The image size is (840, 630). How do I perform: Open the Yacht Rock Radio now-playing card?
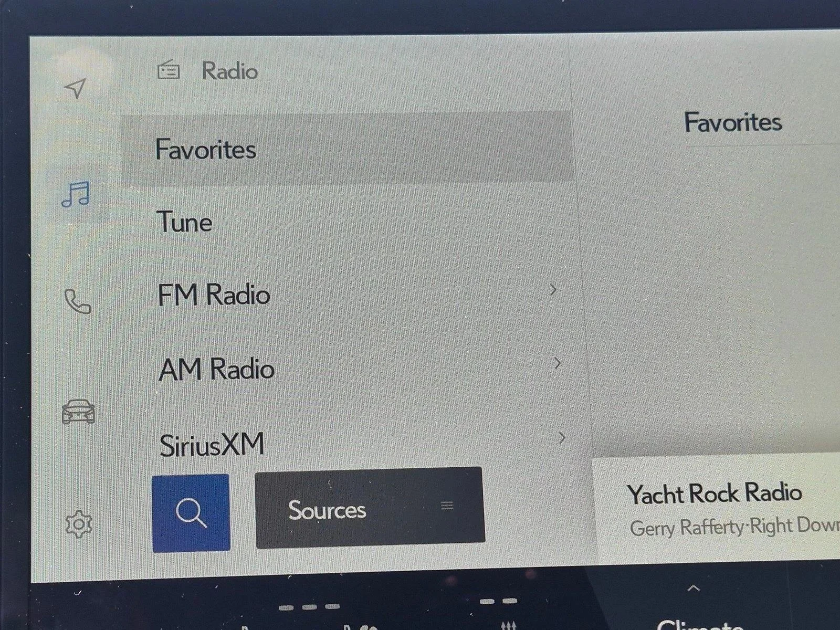tap(717, 508)
